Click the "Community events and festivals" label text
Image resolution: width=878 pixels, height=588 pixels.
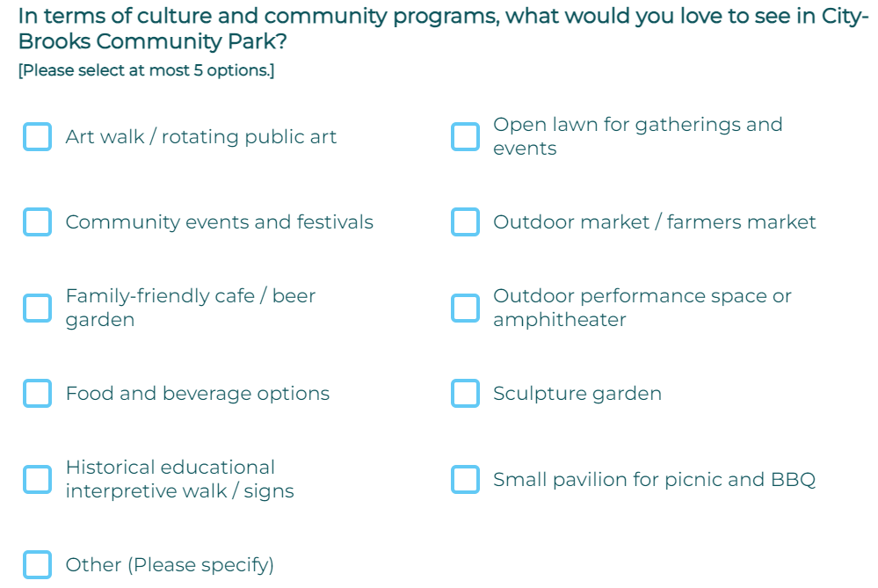[219, 222]
